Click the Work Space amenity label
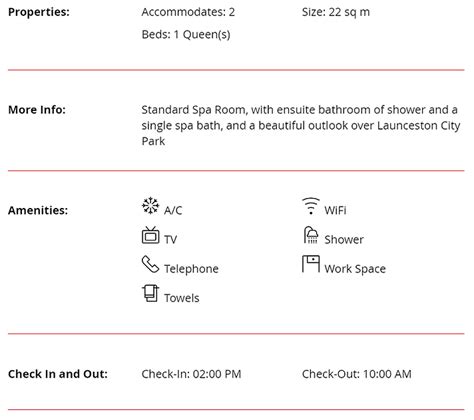Viewport: 474px width, 420px height. pos(355,269)
